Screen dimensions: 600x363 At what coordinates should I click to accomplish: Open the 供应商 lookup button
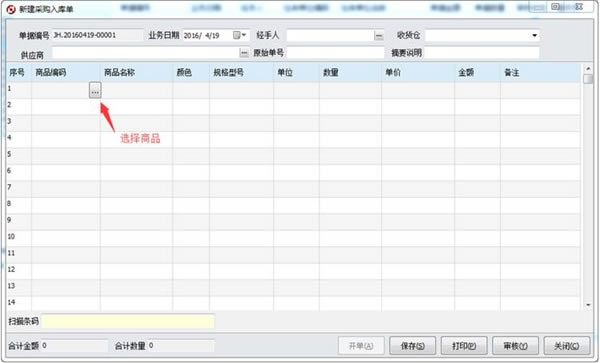pos(244,53)
